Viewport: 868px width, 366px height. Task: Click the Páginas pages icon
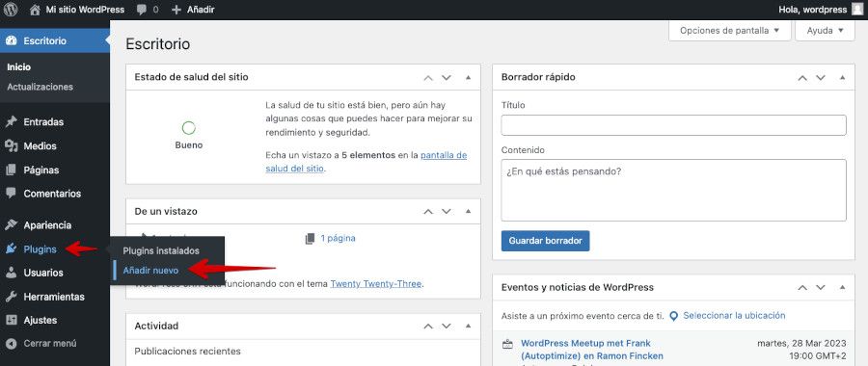(x=11, y=170)
